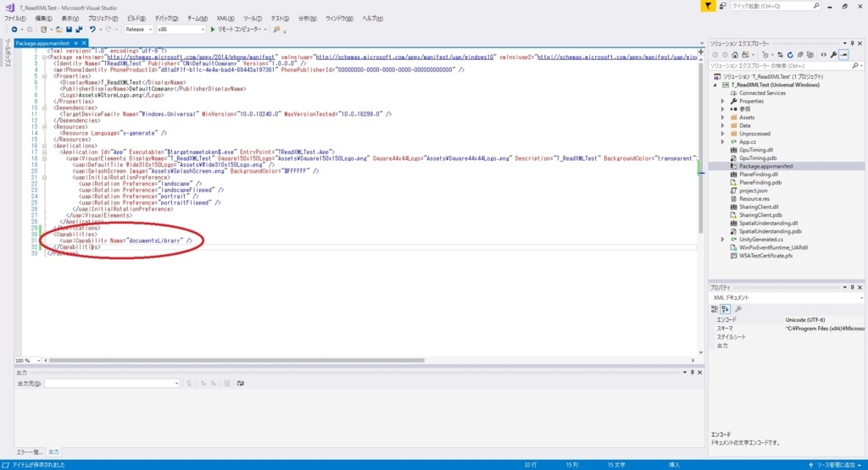Click the yellow filter notification icon
The image size is (868, 470).
(708, 6)
